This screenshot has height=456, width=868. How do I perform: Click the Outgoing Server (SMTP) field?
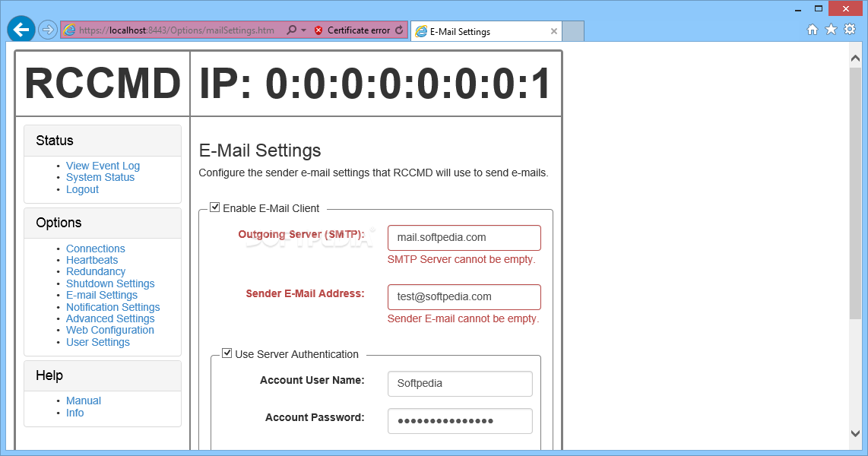[x=464, y=237]
